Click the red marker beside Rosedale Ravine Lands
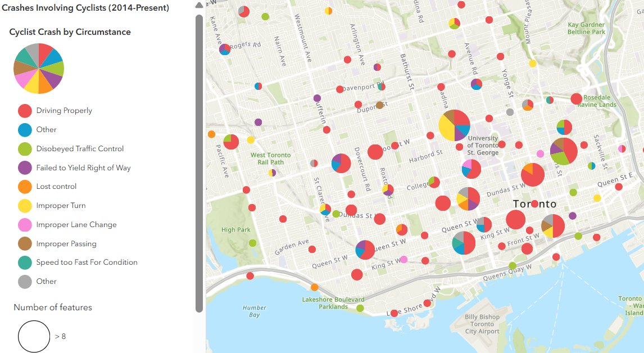The width and height of the screenshot is (644, 353). point(576,98)
